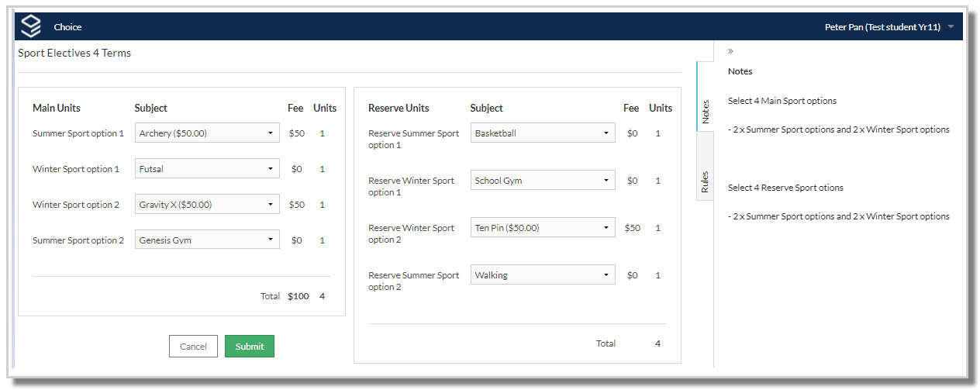The width and height of the screenshot is (980, 390).
Task: Click the Choice stacked-layers logo icon
Action: pyautogui.click(x=30, y=26)
